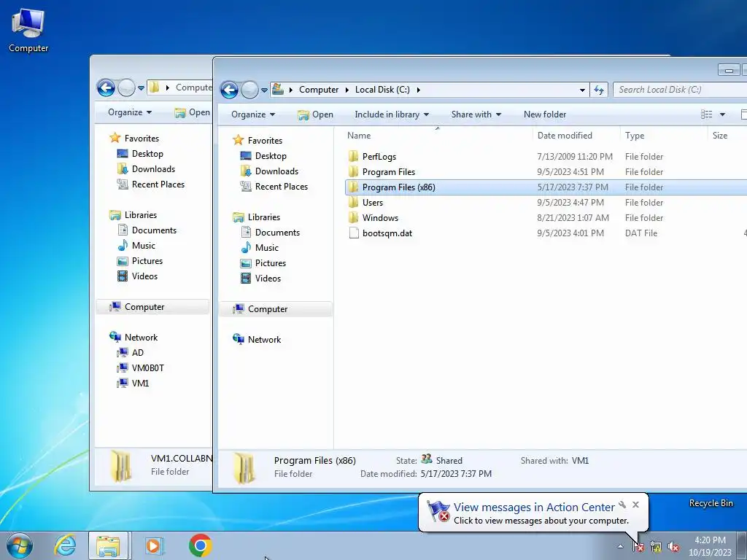Viewport: 747px width, 560px height.
Task: Open Organize menu in Local Disk window
Action: pyautogui.click(x=253, y=114)
